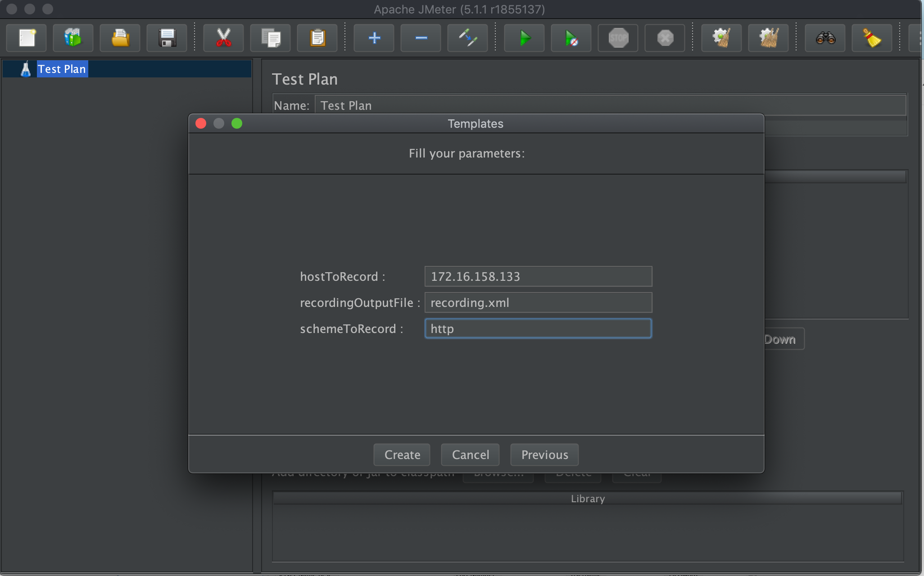Click the Create button
Image resolution: width=924 pixels, height=576 pixels.
[402, 454]
